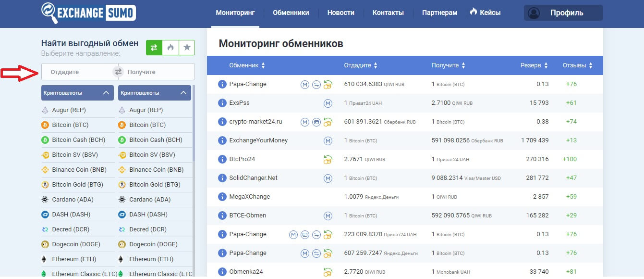
Task: Open info icon for ExchangeYourMoney
Action: 222,140
